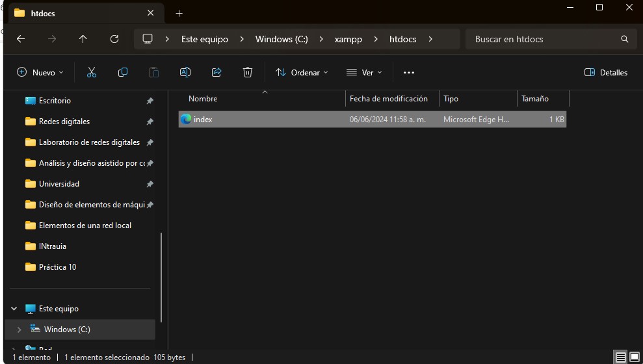Collapse the Este equipo tree node
Image resolution: width=643 pixels, height=364 pixels.
14,309
